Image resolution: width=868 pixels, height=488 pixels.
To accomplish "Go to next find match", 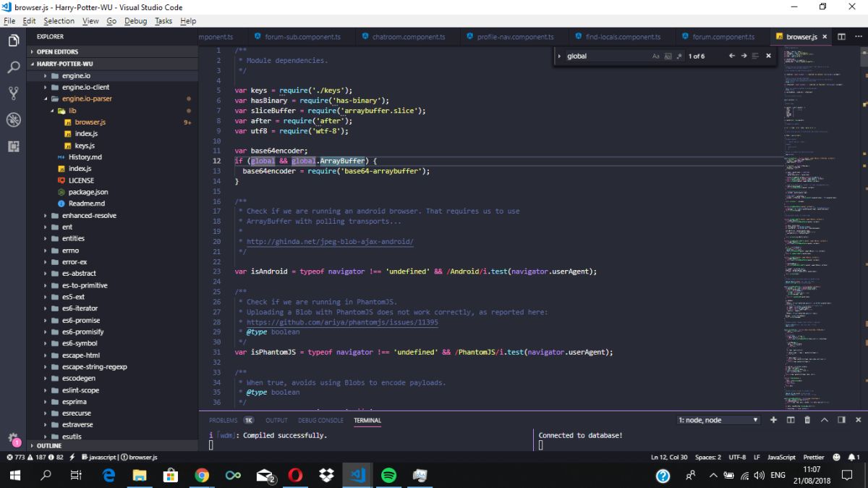I will point(744,56).
